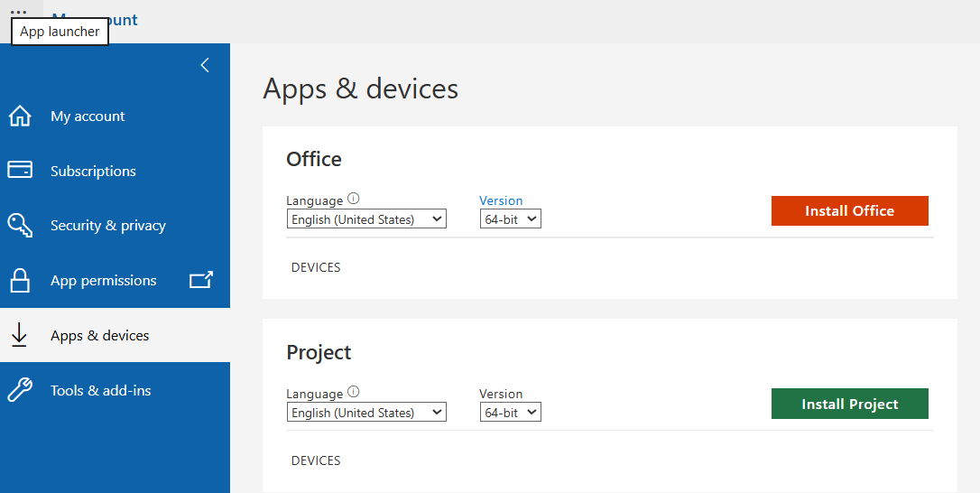Open the App launcher dots icon
The width and height of the screenshot is (980, 493).
tap(19, 12)
